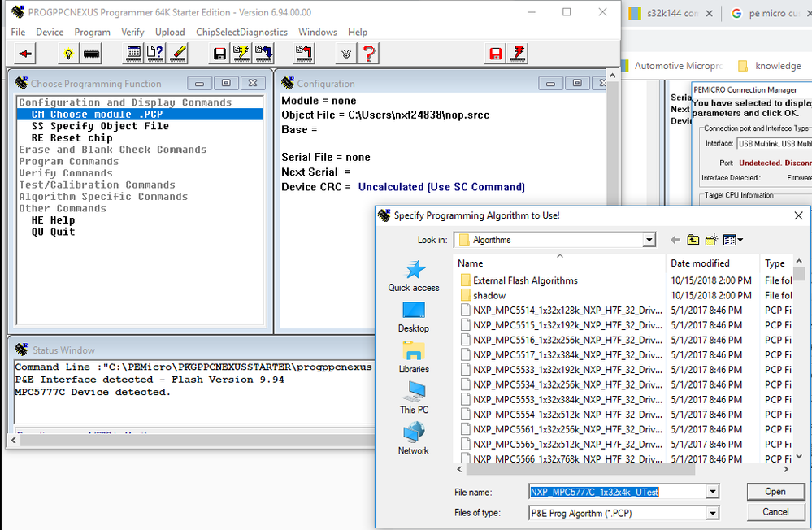This screenshot has width=812, height=530.
Task: Open the Windows menu
Action: click(318, 33)
